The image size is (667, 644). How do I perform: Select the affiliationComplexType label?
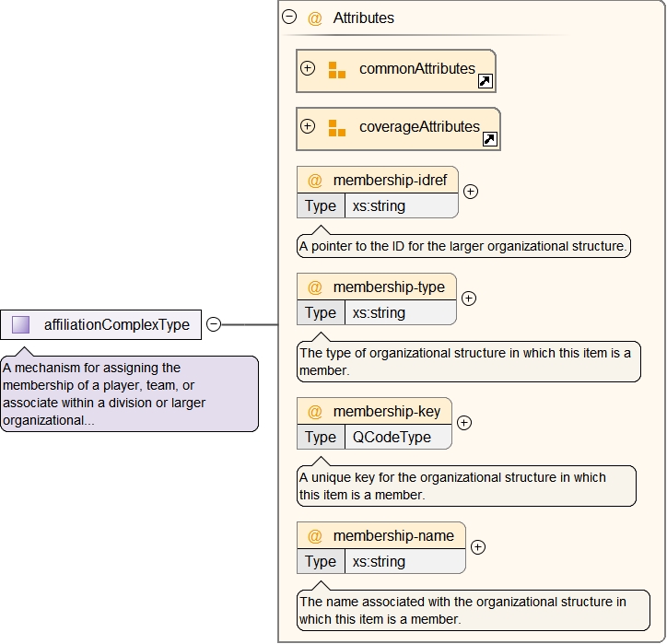point(117,324)
